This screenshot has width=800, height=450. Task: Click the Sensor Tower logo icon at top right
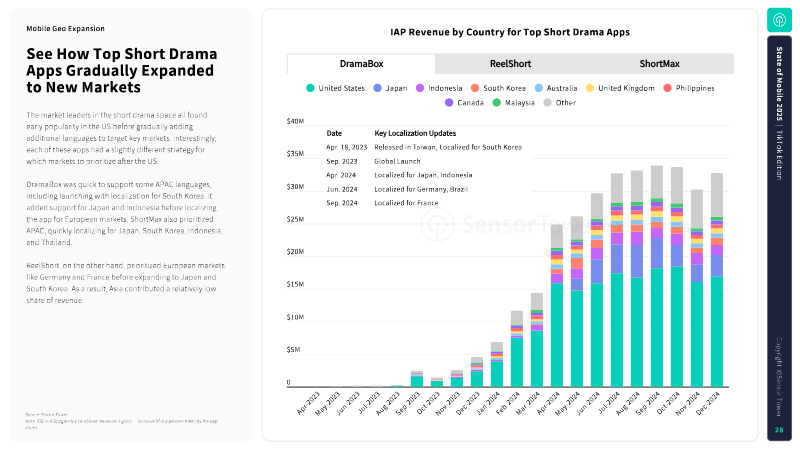click(780, 20)
